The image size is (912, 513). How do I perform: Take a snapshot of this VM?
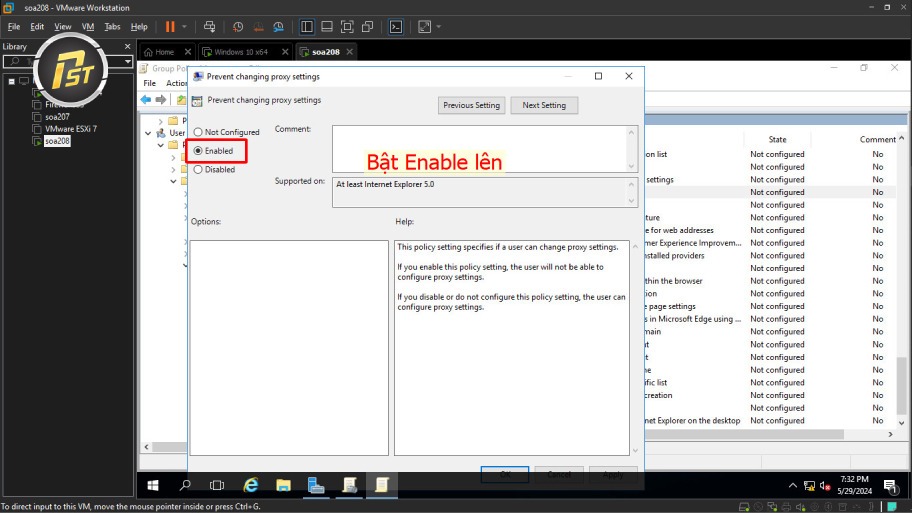click(238, 27)
